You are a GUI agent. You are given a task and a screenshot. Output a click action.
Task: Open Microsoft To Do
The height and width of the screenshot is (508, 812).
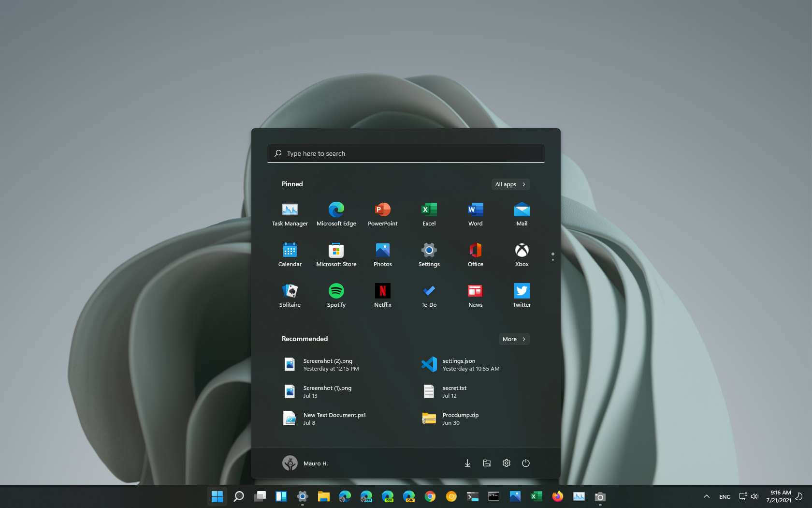coord(429,295)
